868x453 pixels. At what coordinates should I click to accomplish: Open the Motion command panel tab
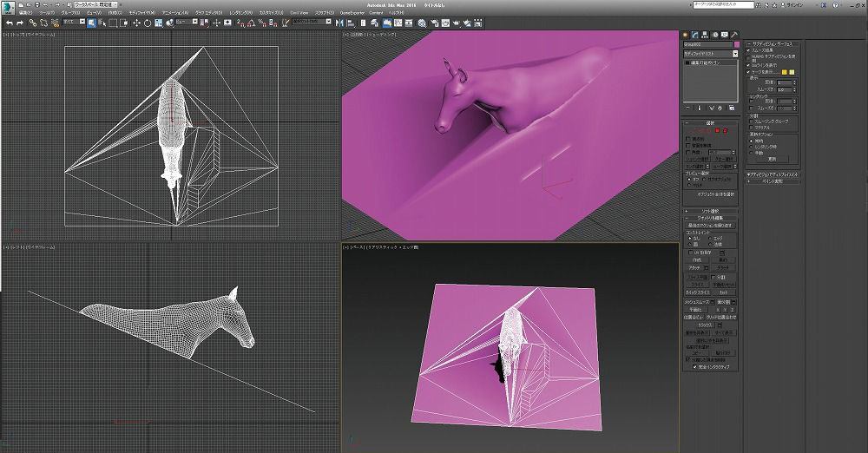pos(715,35)
